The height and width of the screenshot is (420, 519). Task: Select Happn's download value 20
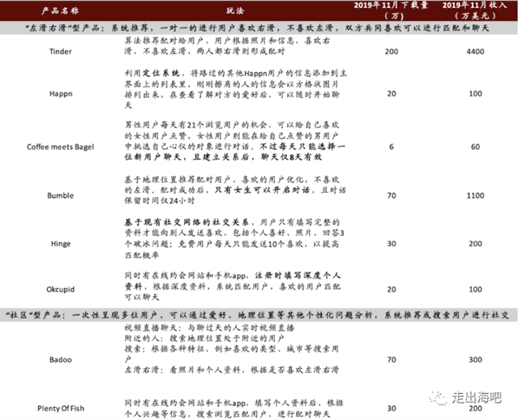coord(392,94)
